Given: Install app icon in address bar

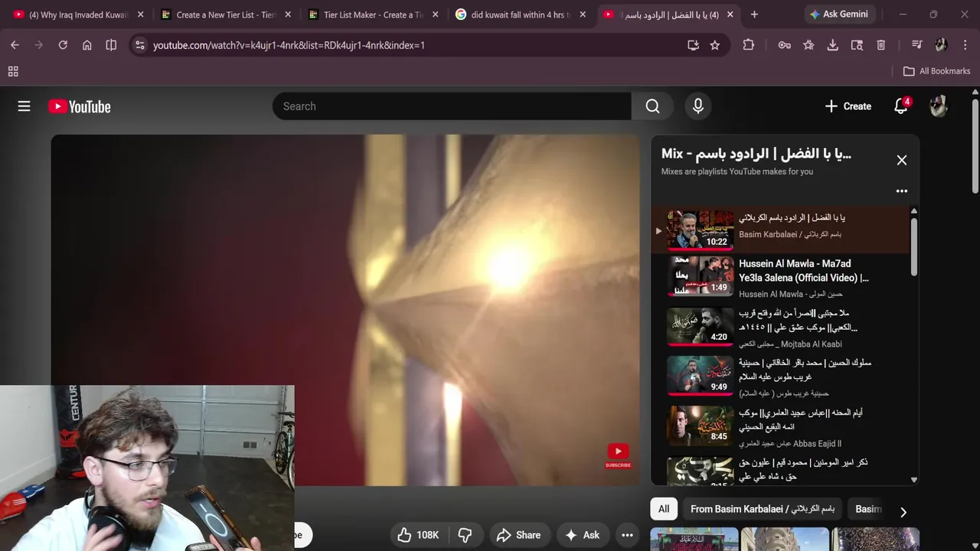Looking at the screenshot, I should tap(693, 45).
